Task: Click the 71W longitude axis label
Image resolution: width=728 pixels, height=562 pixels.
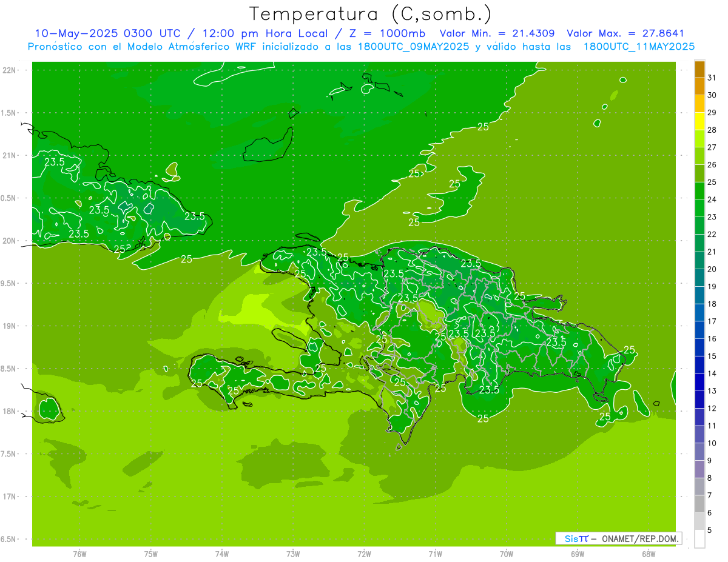Action: [x=435, y=554]
